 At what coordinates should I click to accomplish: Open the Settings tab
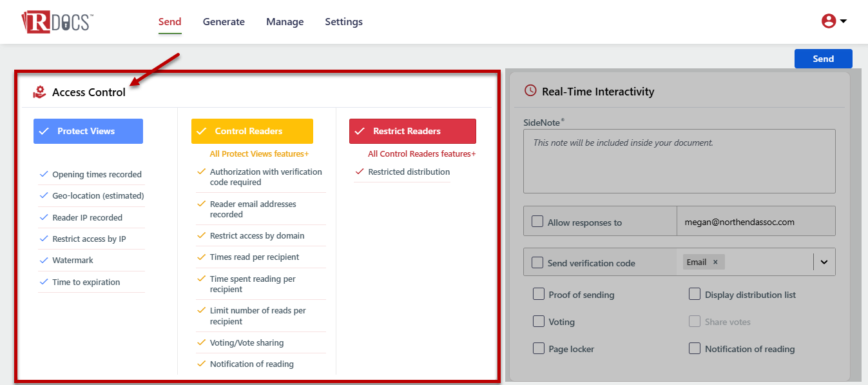[x=343, y=22]
